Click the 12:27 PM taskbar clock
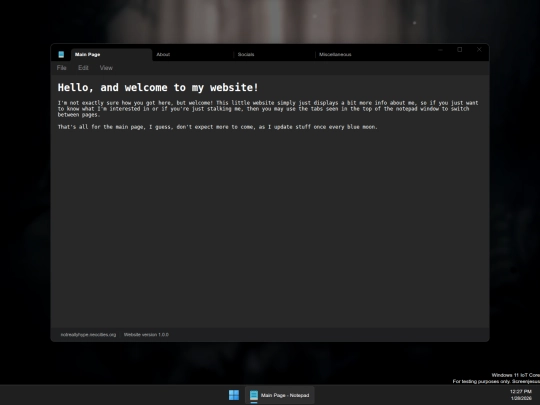 [x=521, y=392]
